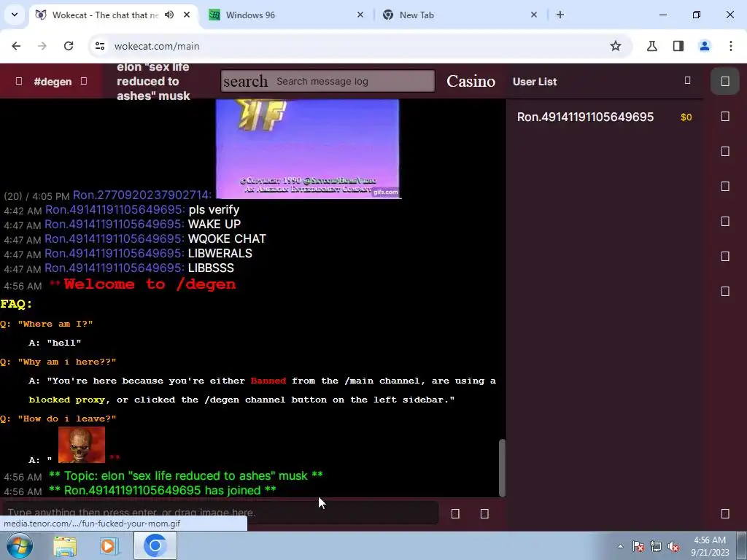This screenshot has width=747, height=560.
Task: Click the User List header
Action: (535, 82)
